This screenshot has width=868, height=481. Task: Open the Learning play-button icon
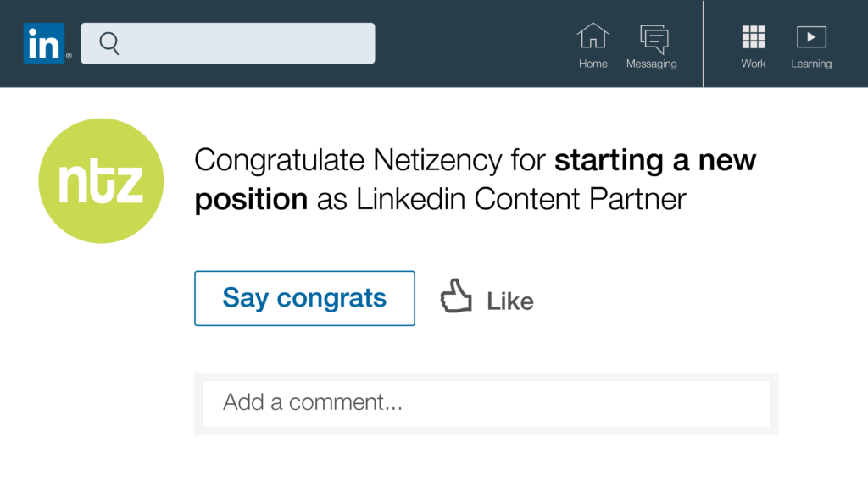(x=811, y=36)
